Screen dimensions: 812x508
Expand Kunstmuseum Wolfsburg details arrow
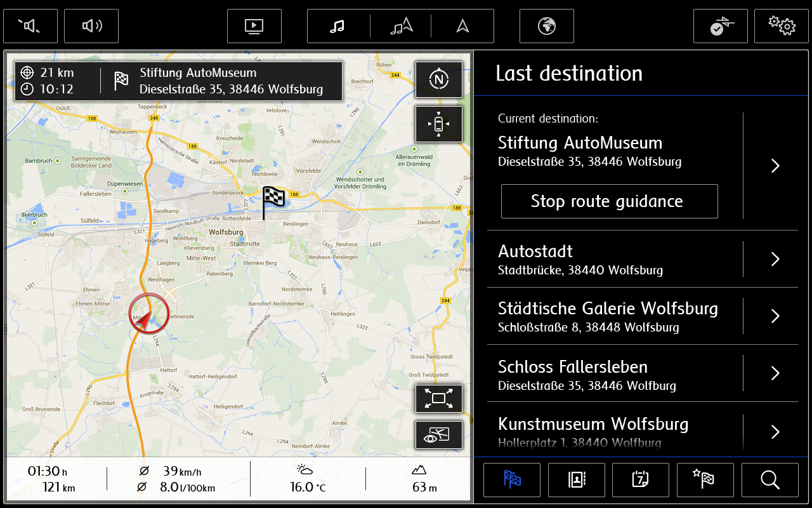coord(775,432)
